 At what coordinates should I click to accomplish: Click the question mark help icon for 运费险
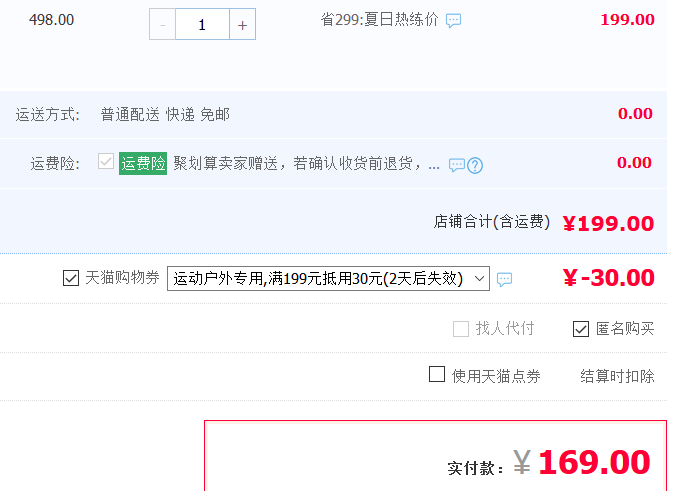click(x=475, y=165)
